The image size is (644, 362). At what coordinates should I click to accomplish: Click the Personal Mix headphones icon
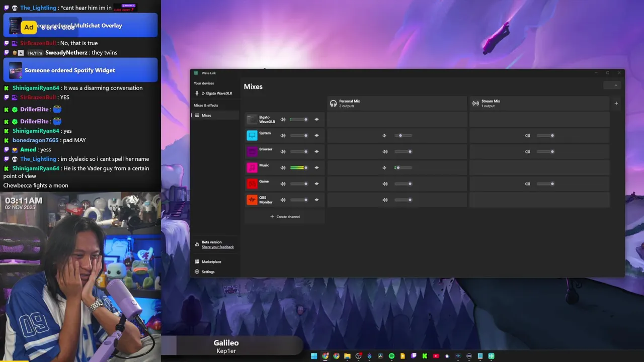(333, 103)
